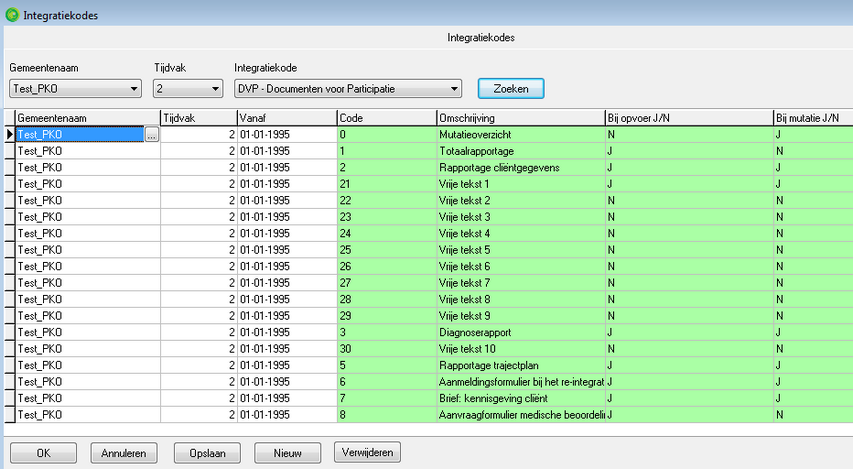Select the Vrije tekst 8 cell
This screenshot has height=469, width=853.
pos(521,299)
